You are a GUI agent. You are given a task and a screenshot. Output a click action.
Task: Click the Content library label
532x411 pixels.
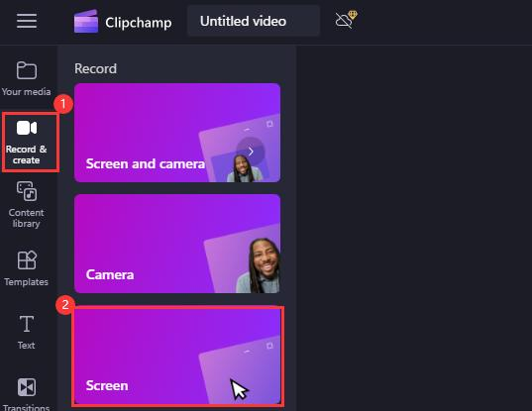coord(26,218)
